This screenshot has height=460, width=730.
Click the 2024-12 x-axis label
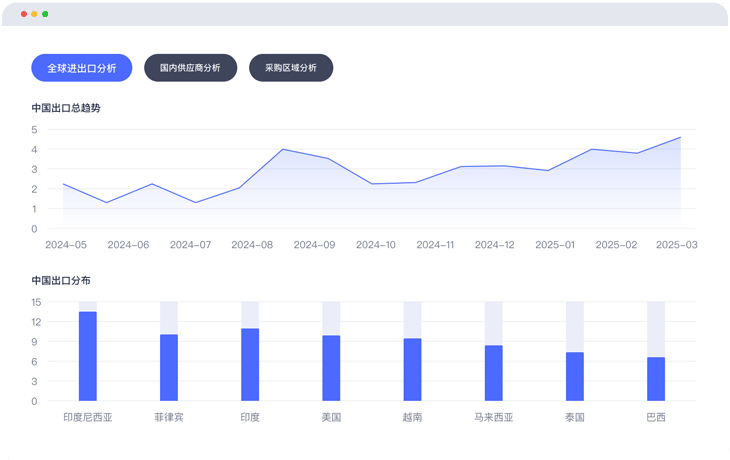[495, 245]
